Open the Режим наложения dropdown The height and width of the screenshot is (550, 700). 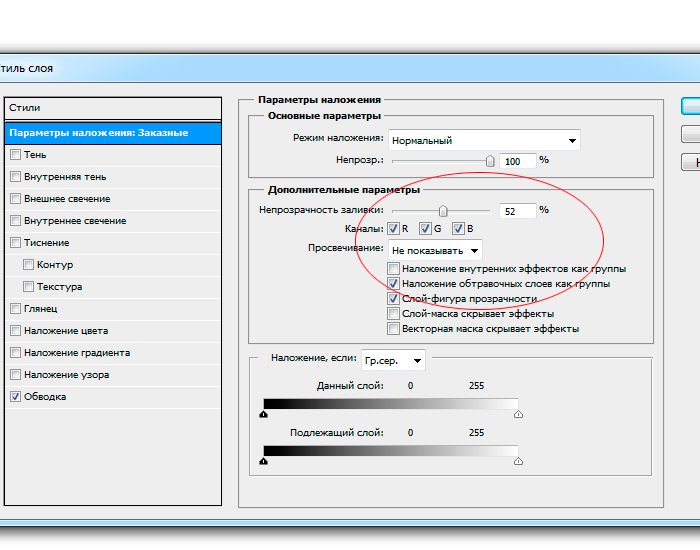click(484, 140)
